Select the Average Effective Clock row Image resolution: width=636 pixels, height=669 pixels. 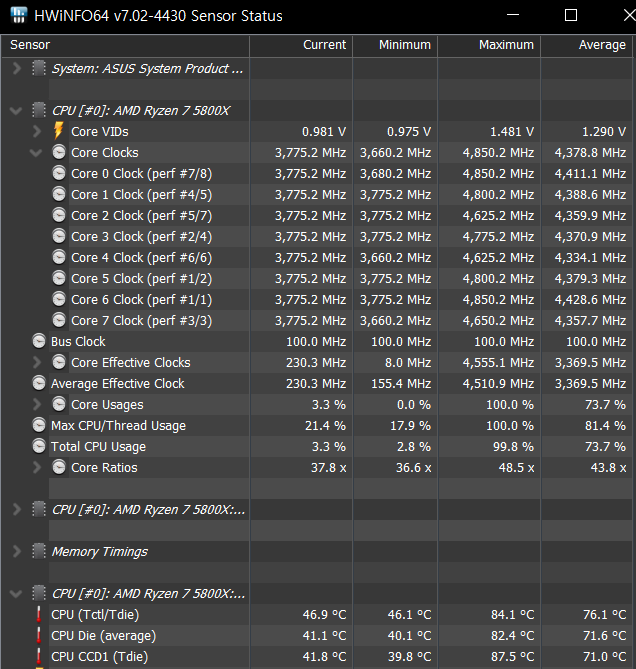click(x=317, y=384)
